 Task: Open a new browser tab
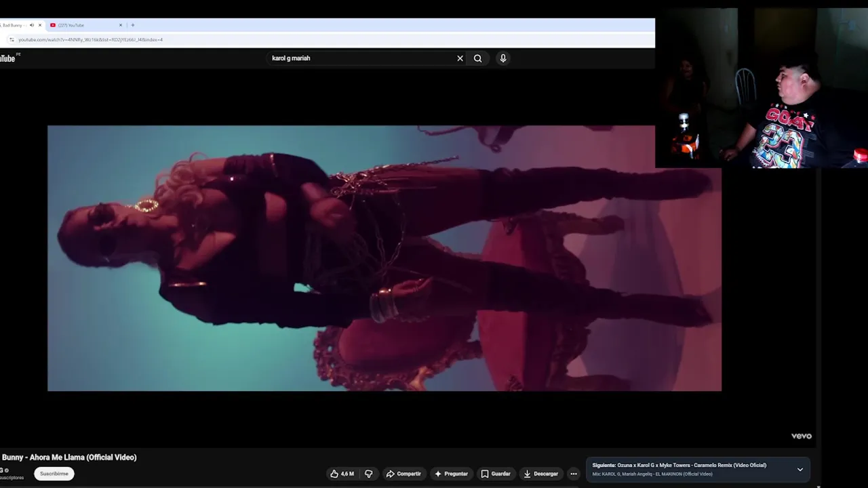[132, 25]
